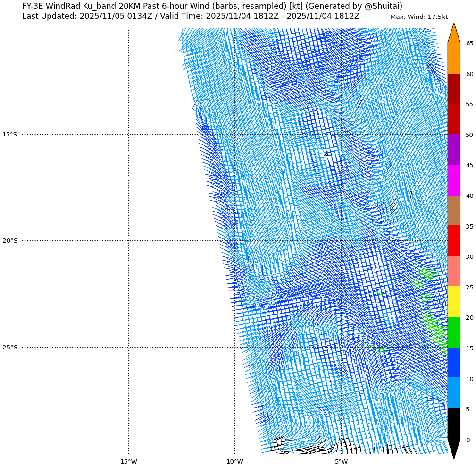Click the 25°S latitude axis label
Image resolution: width=476 pixels, height=467 pixels.
click(x=10, y=348)
